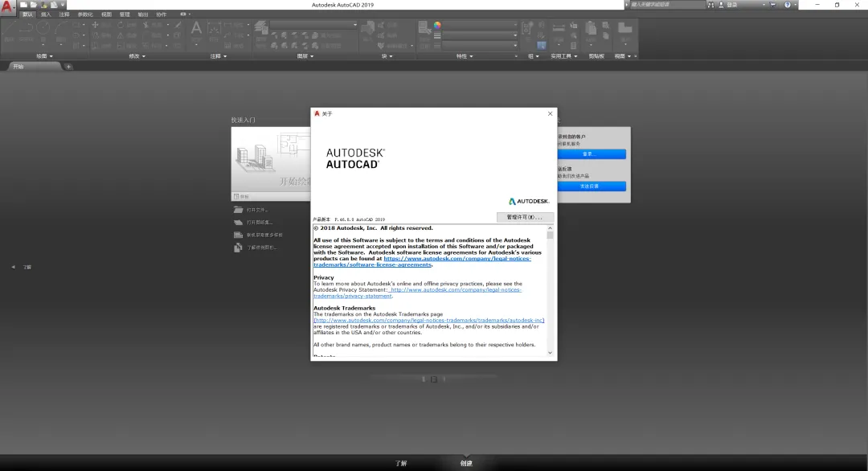
Task: Click the Paste clipboard icon
Action: point(592,30)
